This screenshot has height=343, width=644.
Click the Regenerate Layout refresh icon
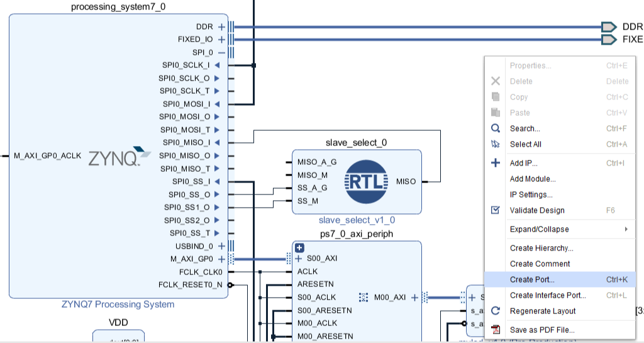pyautogui.click(x=496, y=311)
